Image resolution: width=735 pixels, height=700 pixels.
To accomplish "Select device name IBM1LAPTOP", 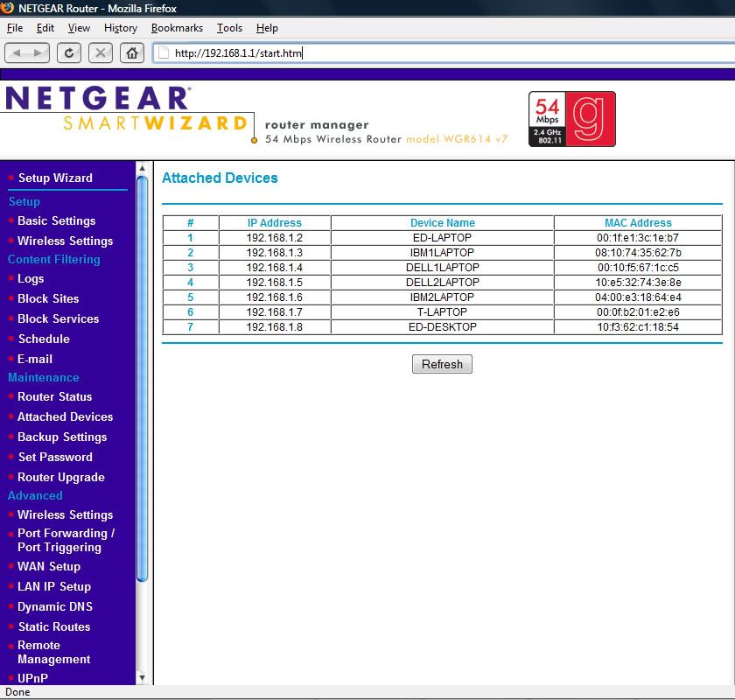I will click(x=442, y=253).
